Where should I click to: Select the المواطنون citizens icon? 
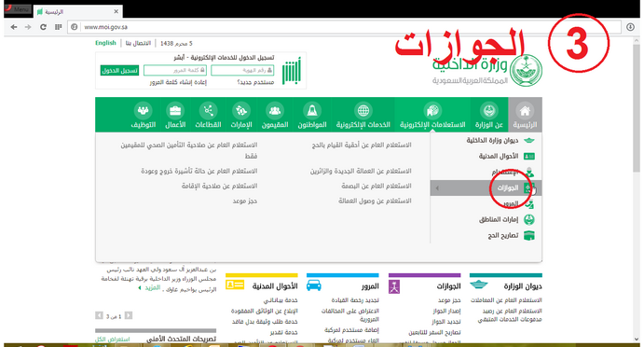click(x=312, y=111)
